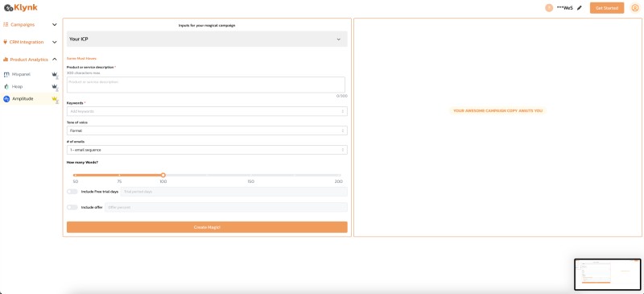Viewport: 644px width, 294px height.
Task: Click the crown icon beside Heap
Action: coord(54,87)
